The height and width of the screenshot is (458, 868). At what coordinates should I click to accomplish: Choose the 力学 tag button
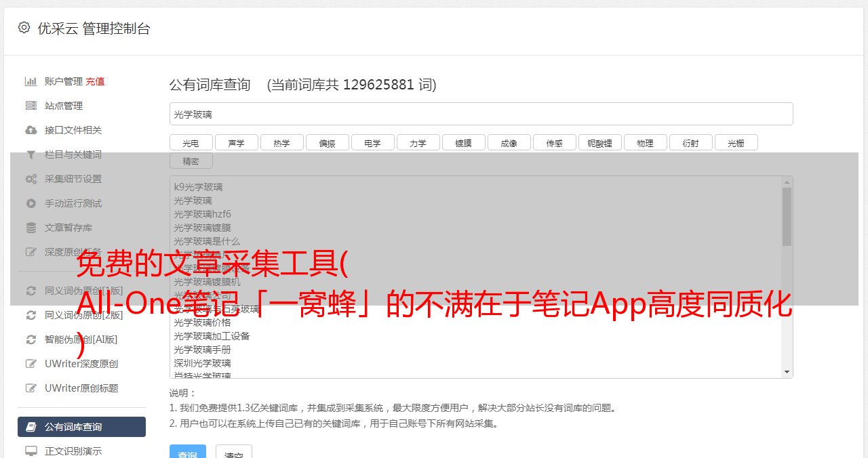pos(418,142)
